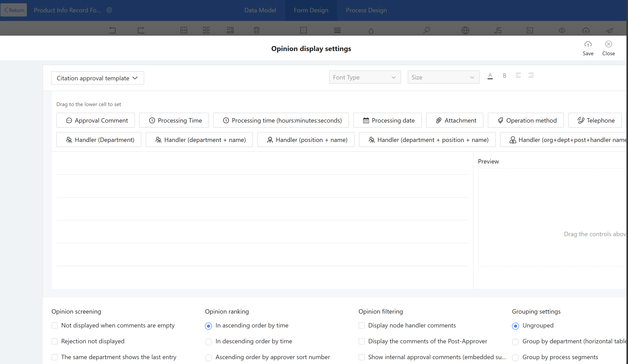Switch to the Process Design tab
The width and height of the screenshot is (628, 364).
pyautogui.click(x=366, y=10)
